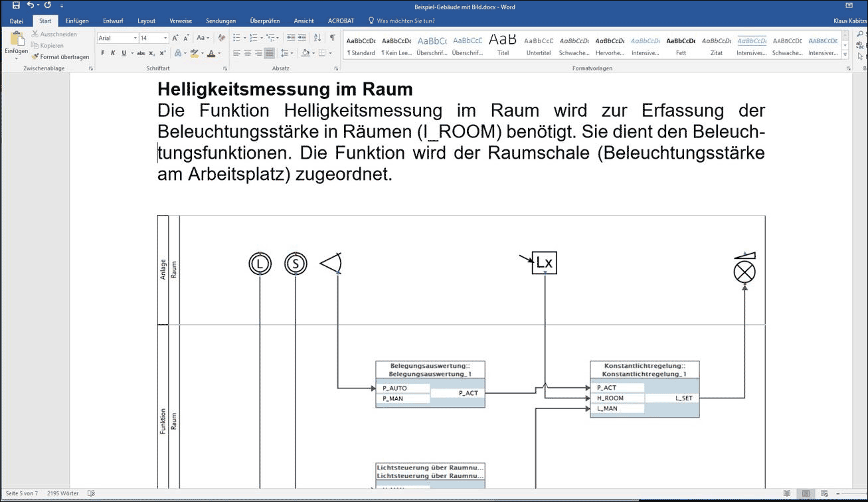Switch to the Ansicht tab
Viewport: 868px width, 502px height.
tap(304, 21)
